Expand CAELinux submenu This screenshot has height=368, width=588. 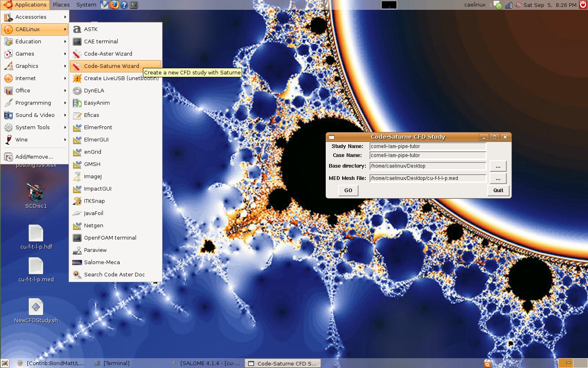point(35,29)
